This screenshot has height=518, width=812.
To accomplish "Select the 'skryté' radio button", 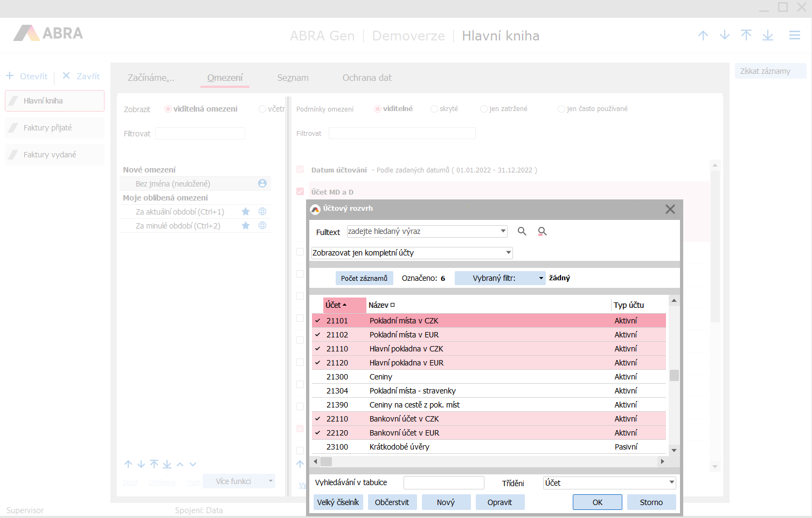I will [x=434, y=109].
